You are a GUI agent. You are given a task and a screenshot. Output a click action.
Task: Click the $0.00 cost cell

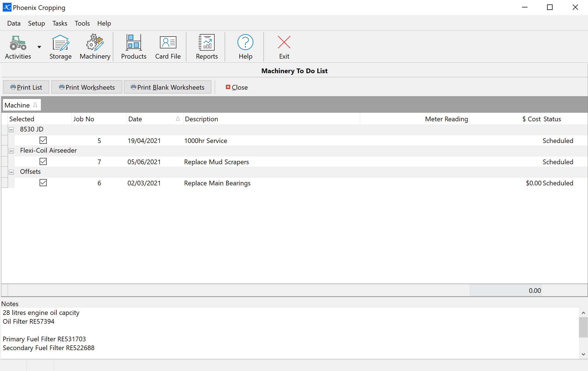tap(534, 183)
